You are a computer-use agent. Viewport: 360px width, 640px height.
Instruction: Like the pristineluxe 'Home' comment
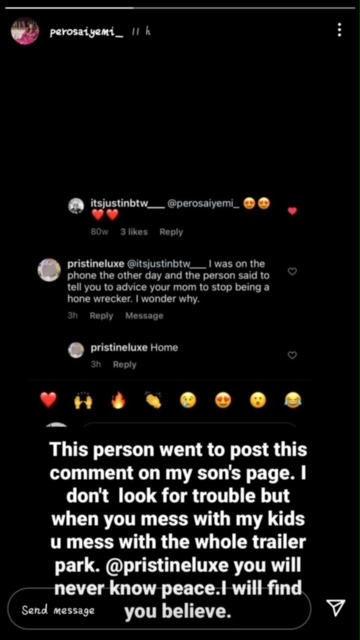click(x=292, y=355)
